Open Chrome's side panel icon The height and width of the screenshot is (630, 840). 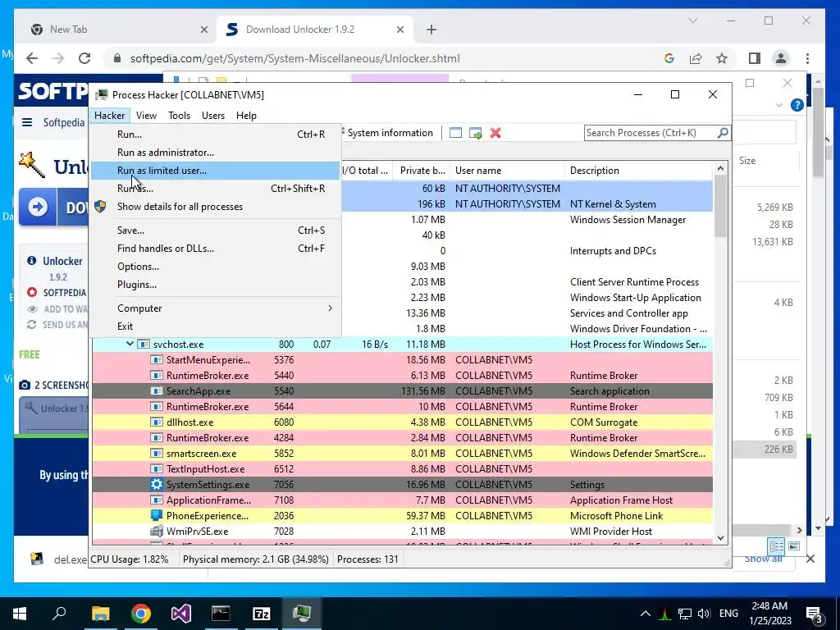tap(755, 58)
